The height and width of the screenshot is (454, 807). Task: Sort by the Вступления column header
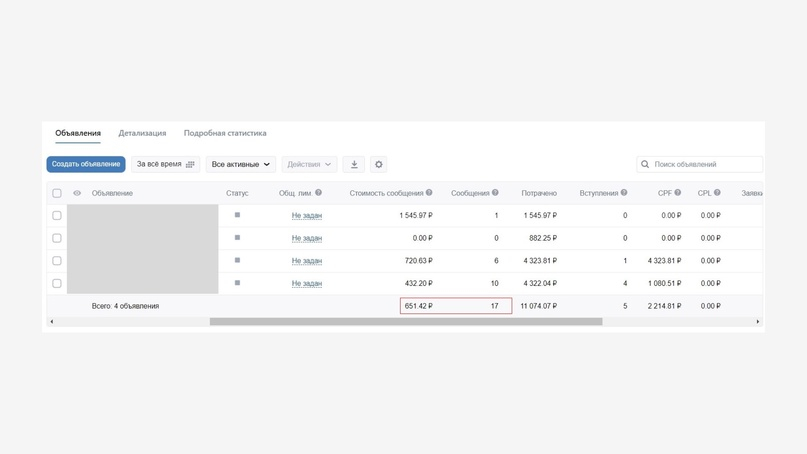coord(599,193)
